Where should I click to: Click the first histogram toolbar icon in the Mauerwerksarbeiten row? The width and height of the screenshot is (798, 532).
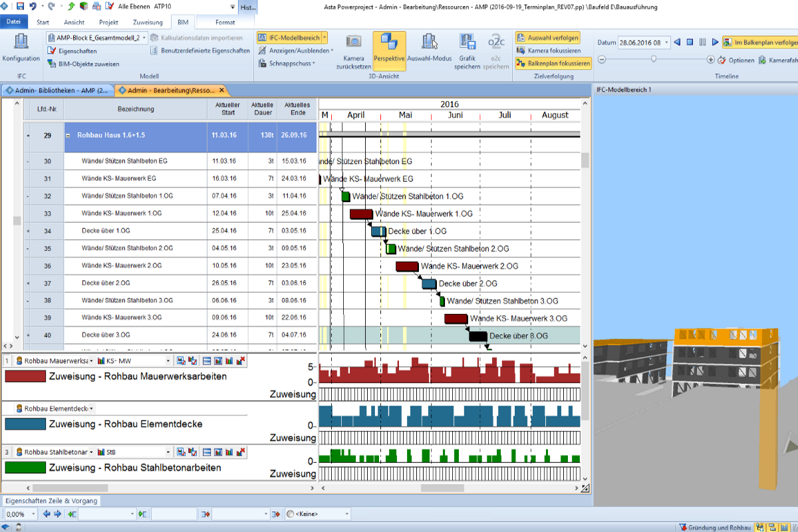point(181,360)
